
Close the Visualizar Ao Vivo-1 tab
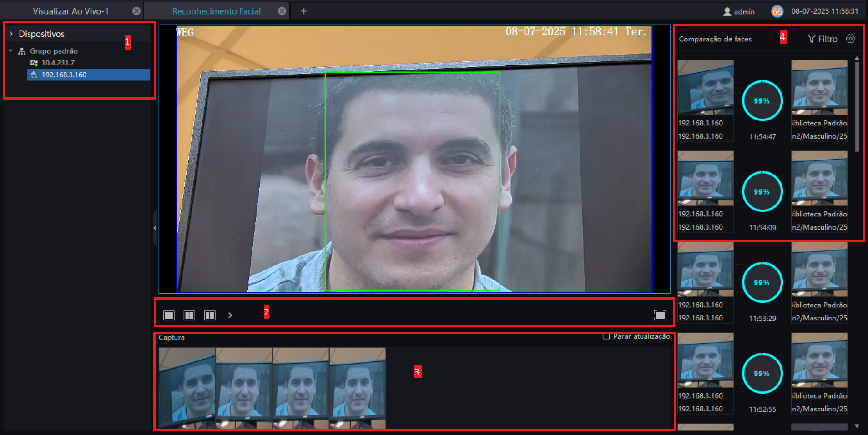point(136,11)
